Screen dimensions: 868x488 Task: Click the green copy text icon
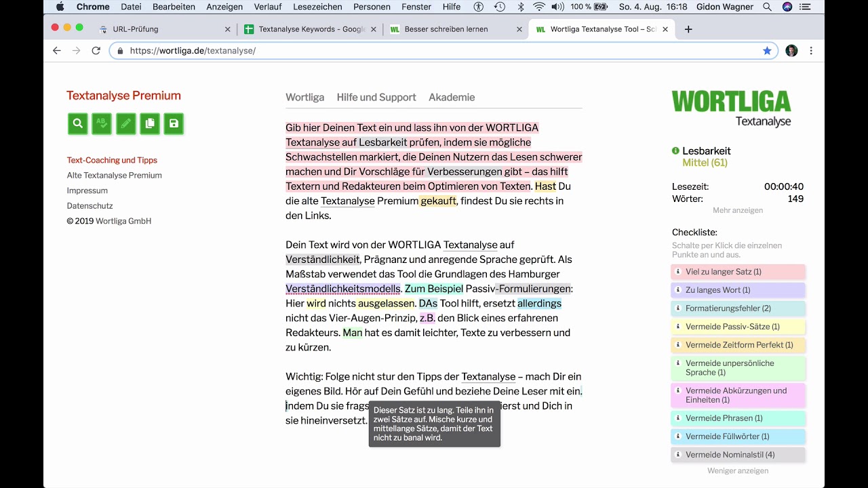(x=150, y=124)
